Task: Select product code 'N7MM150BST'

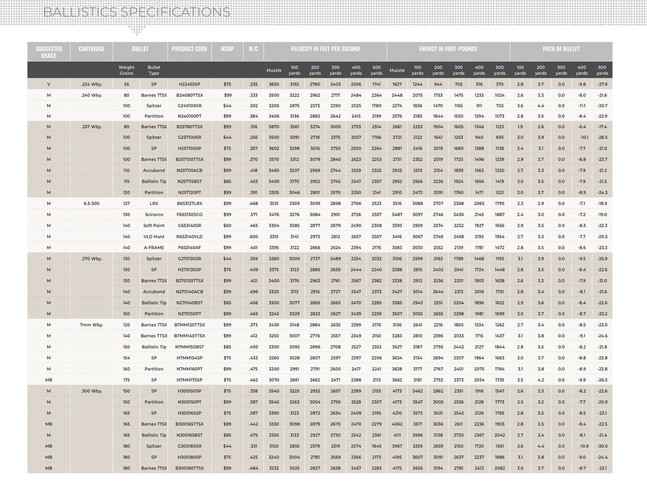Action: click(189, 347)
